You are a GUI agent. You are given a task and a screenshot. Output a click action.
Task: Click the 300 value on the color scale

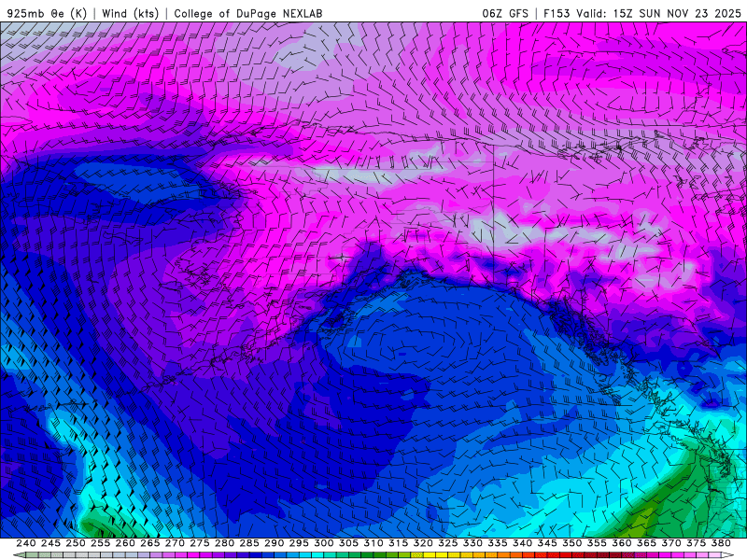click(323, 543)
